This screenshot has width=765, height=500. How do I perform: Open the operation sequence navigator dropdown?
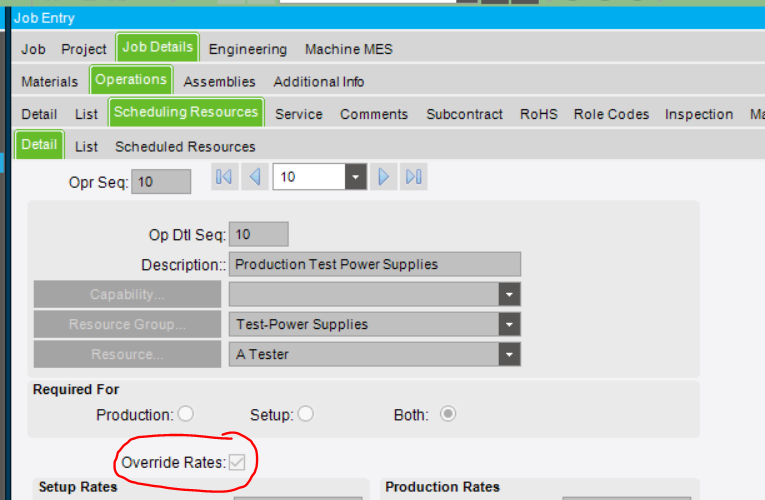pyautogui.click(x=356, y=177)
